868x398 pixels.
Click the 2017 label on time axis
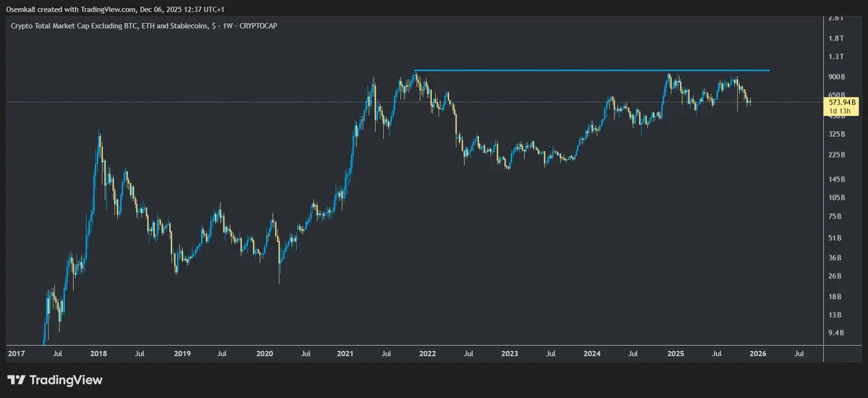(x=15, y=353)
